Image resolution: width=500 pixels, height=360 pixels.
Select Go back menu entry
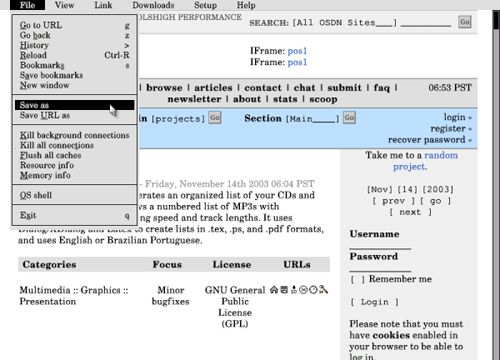(75, 35)
